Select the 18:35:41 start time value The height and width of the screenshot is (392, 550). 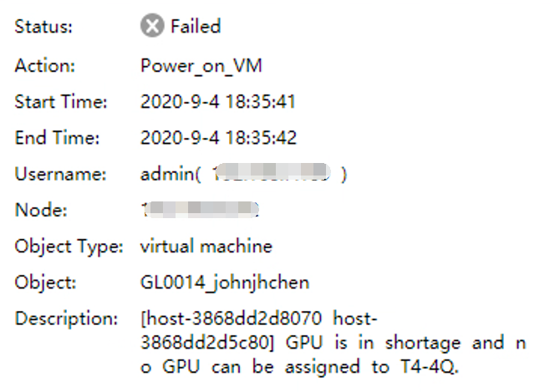[x=218, y=102]
